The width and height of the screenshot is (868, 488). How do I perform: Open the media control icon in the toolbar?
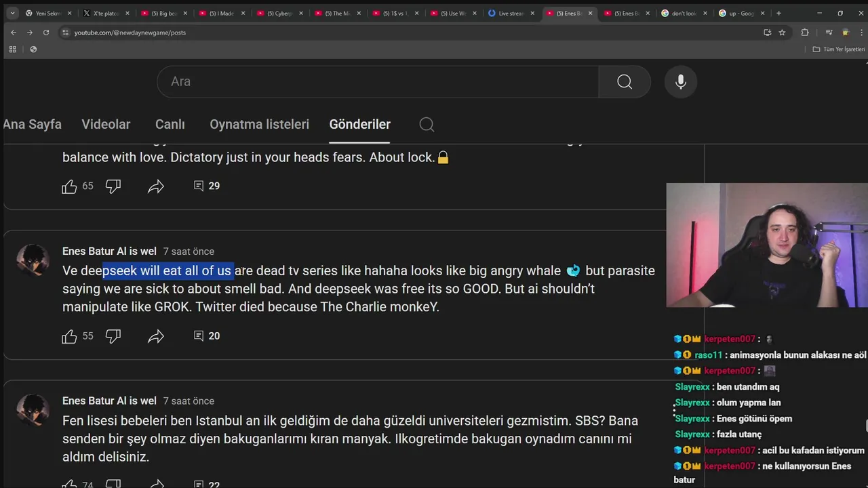coord(829,33)
